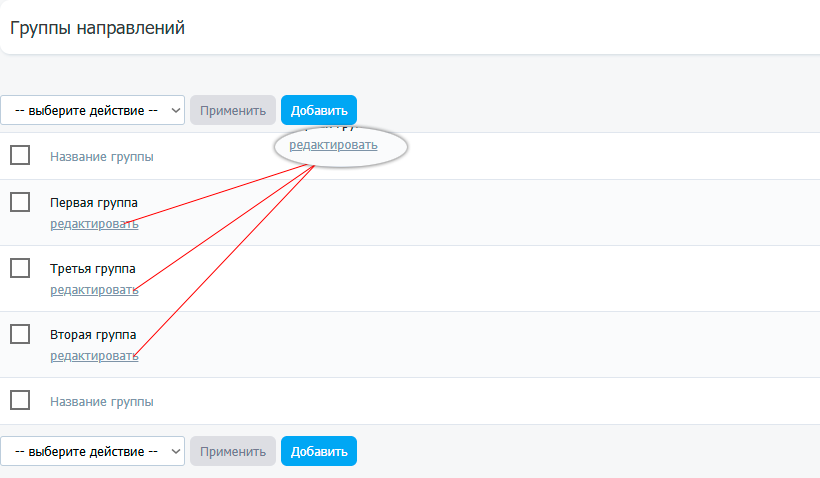Click редактировать under Вторая группа
This screenshot has width=820, height=478.
(x=94, y=355)
